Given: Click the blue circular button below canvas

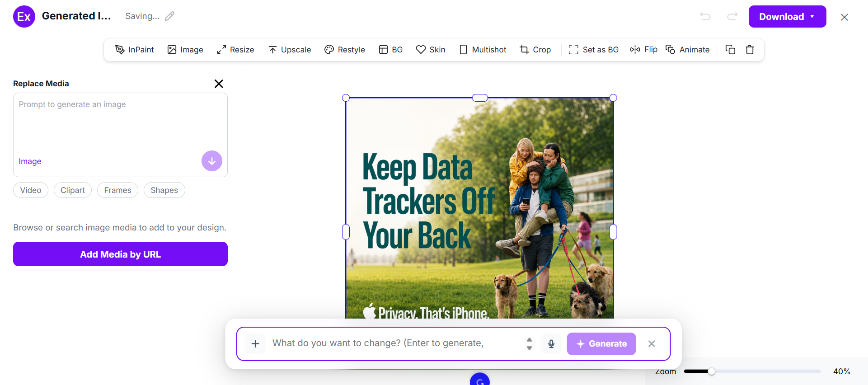Looking at the screenshot, I should coord(480,380).
